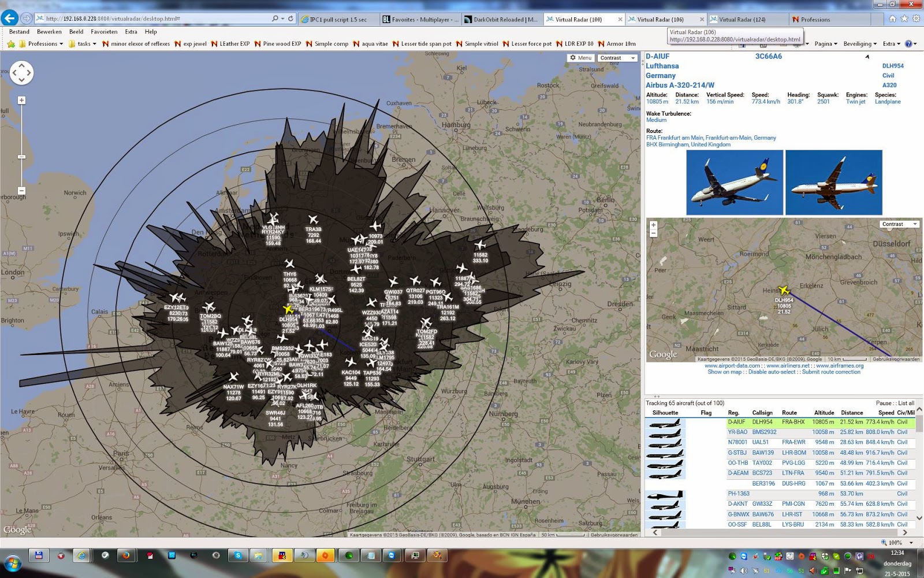
Task: Click the add-to-favorites-bar star icon
Action: point(11,44)
